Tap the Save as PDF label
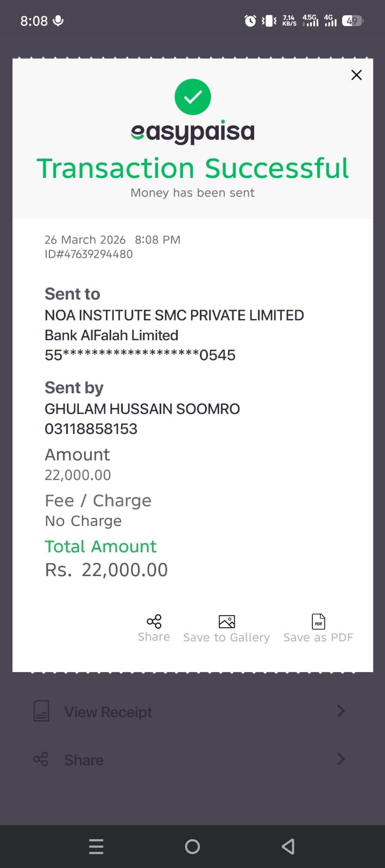Image resolution: width=385 pixels, height=868 pixels. tap(318, 637)
